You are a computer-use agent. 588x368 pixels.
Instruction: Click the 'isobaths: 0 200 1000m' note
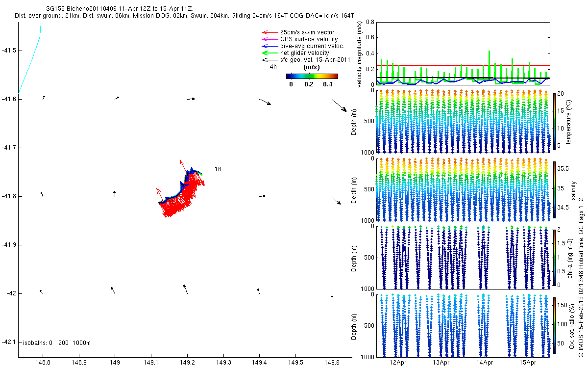pos(57,342)
